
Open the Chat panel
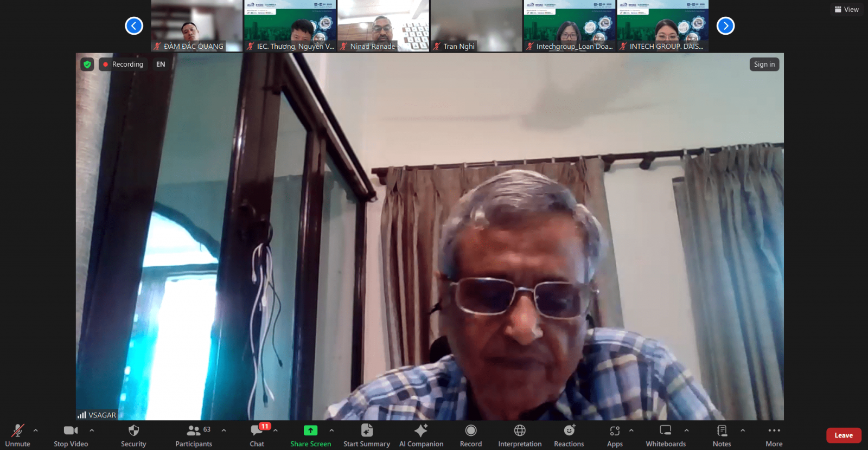[257, 435]
